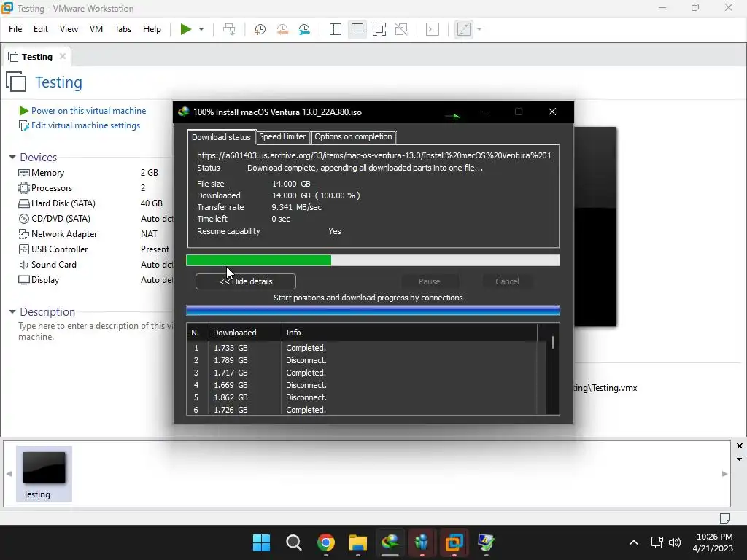
Task: Open the View menu
Action: [69, 29]
